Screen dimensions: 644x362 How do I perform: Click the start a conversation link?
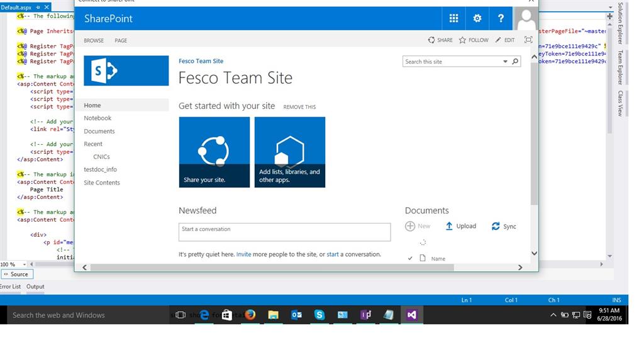point(333,254)
